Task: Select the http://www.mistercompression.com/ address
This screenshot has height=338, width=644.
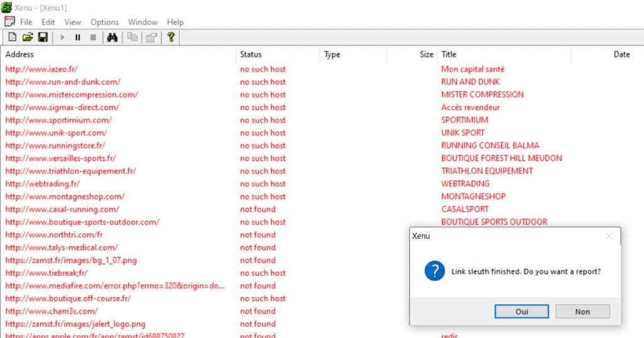Action: (x=72, y=94)
